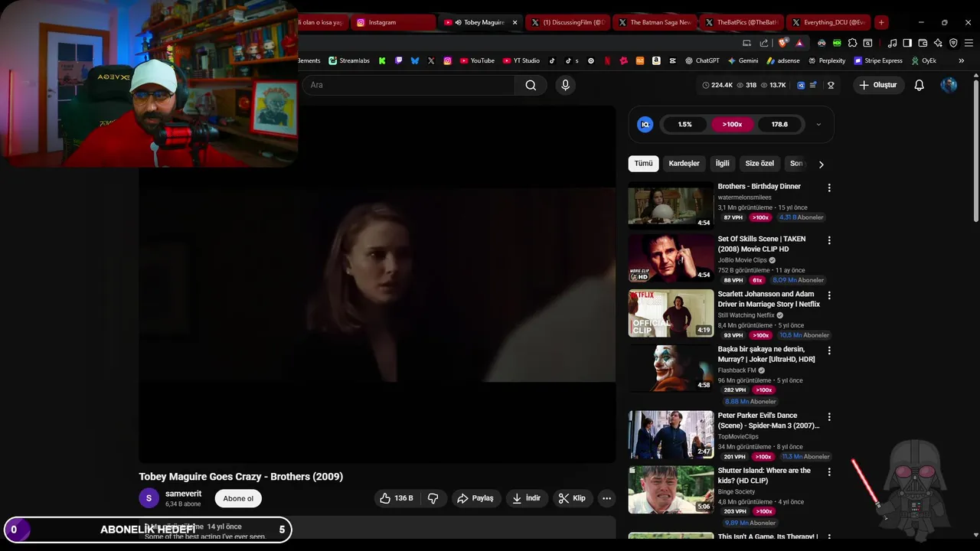The image size is (980, 551).
Task: Open account avatar menu
Action: pos(949,85)
